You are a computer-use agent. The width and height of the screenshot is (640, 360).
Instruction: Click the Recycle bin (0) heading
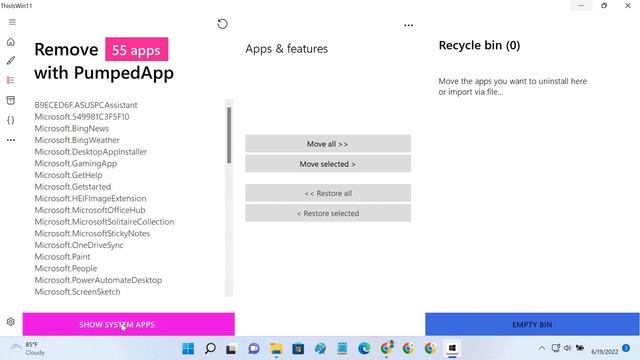tap(479, 45)
